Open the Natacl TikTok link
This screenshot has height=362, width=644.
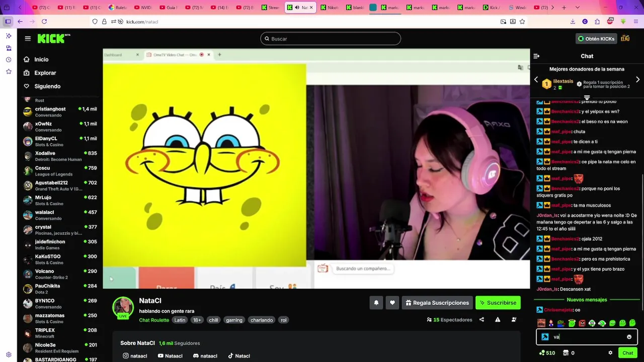tap(238, 356)
